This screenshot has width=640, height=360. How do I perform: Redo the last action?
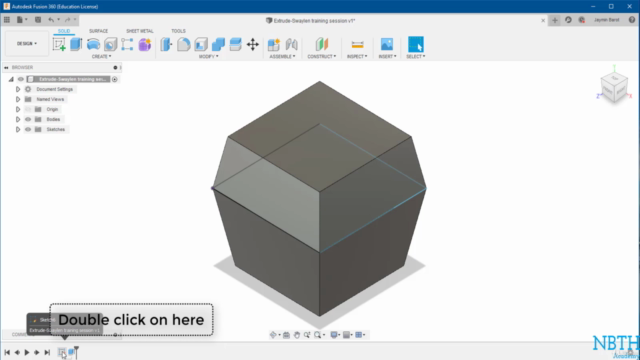[68, 20]
